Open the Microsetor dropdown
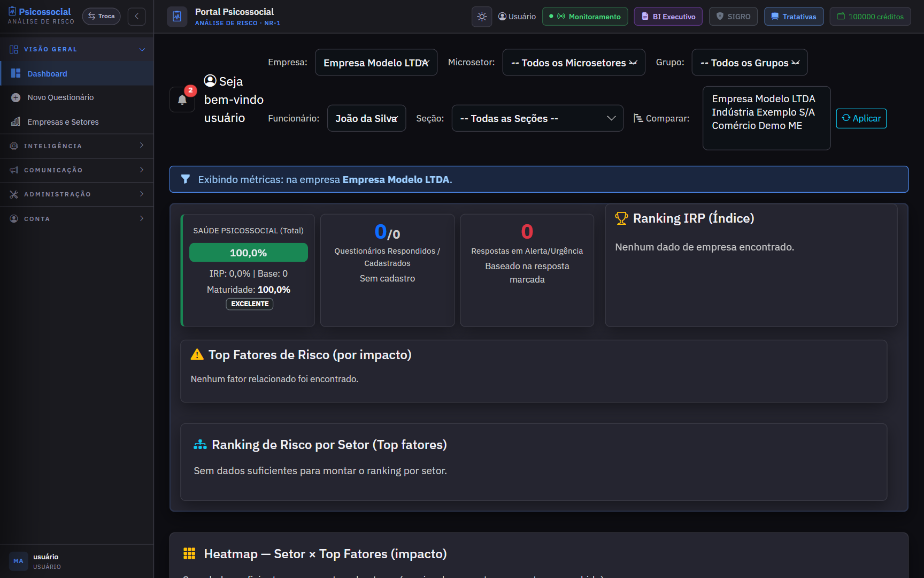924x578 pixels. 574,63
